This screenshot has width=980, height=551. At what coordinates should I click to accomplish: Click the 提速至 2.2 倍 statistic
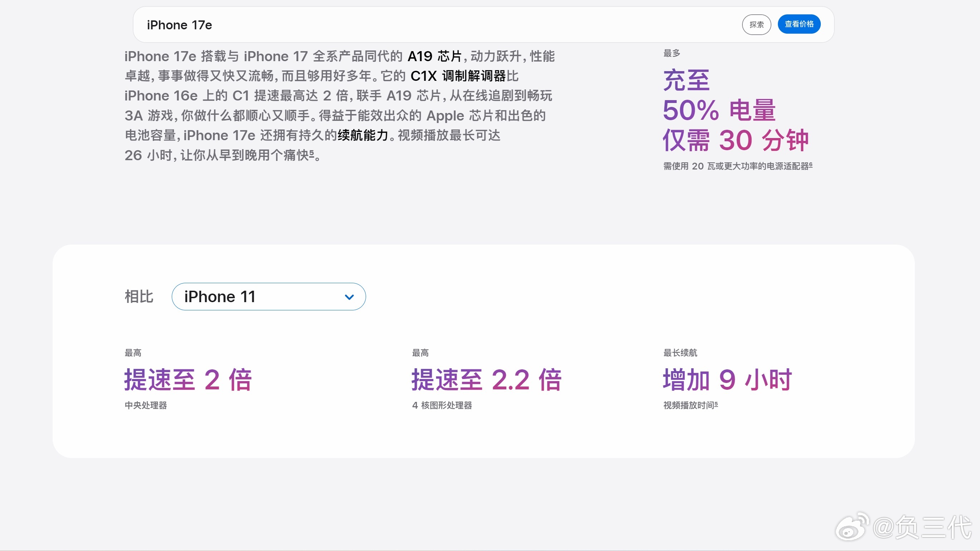[486, 378]
